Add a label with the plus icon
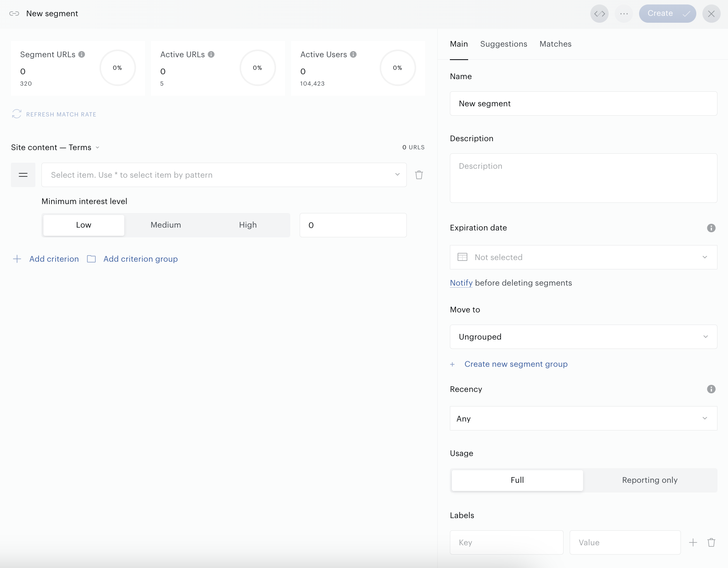Image resolution: width=728 pixels, height=568 pixels. click(x=693, y=542)
